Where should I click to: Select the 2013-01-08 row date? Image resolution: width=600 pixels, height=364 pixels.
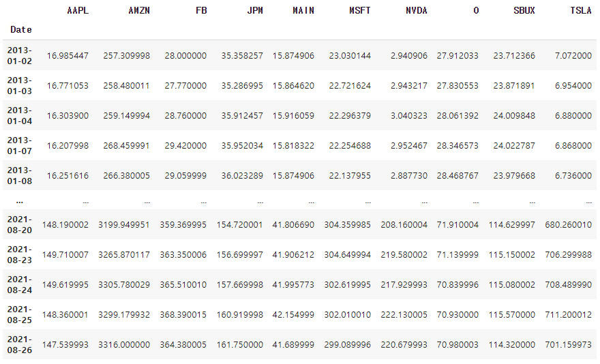pyautogui.click(x=20, y=175)
